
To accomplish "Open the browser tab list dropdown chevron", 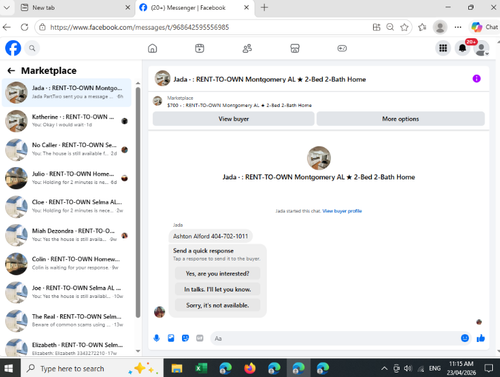I will [6, 7].
